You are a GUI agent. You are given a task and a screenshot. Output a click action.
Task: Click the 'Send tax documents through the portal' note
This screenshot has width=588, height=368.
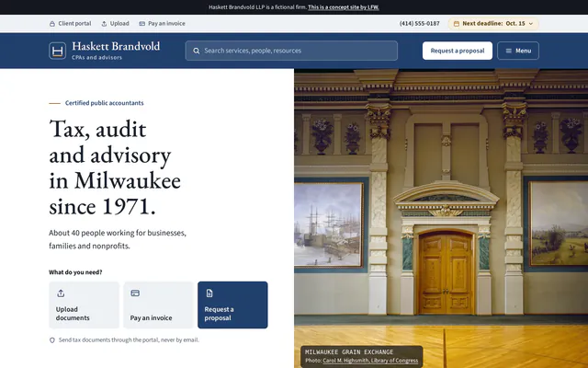point(129,339)
